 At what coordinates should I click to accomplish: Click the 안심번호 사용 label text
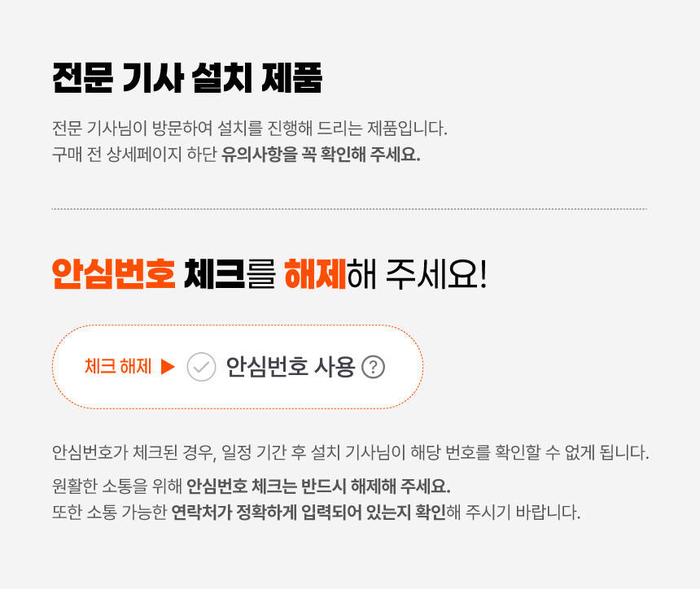[291, 367]
